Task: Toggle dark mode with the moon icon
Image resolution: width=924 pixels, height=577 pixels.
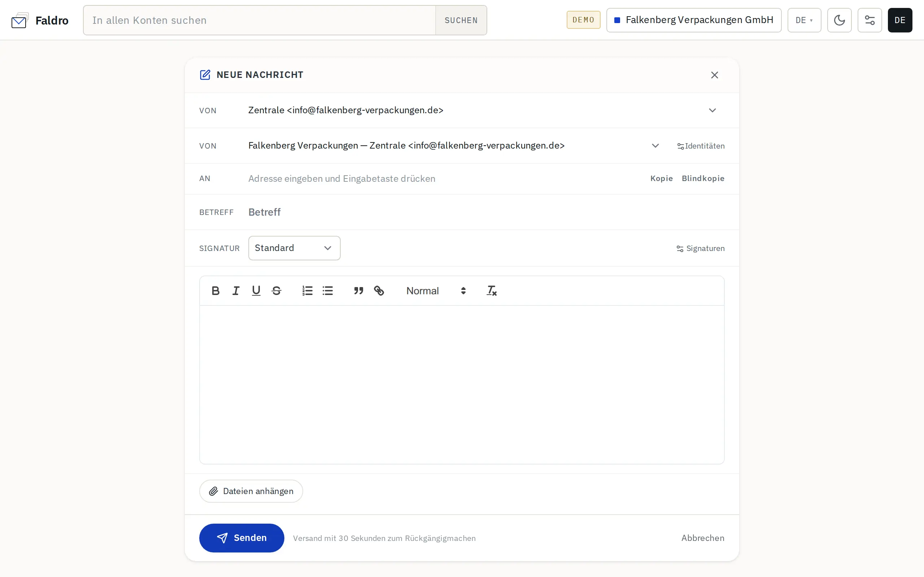Action: [x=839, y=20]
